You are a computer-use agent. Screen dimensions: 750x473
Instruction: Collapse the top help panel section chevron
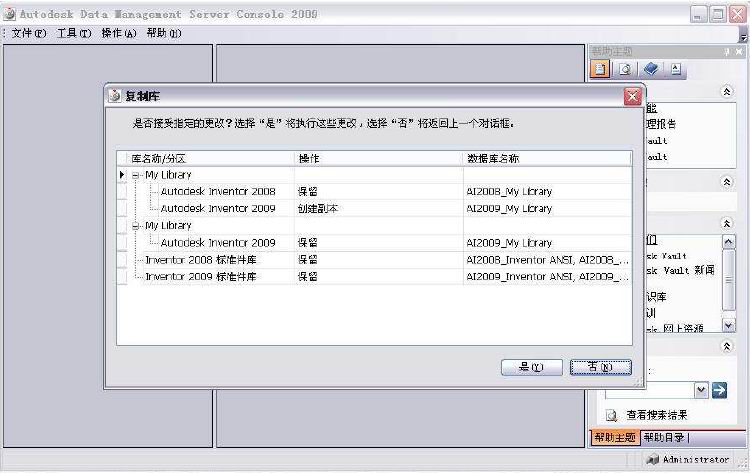pyautogui.click(x=727, y=91)
